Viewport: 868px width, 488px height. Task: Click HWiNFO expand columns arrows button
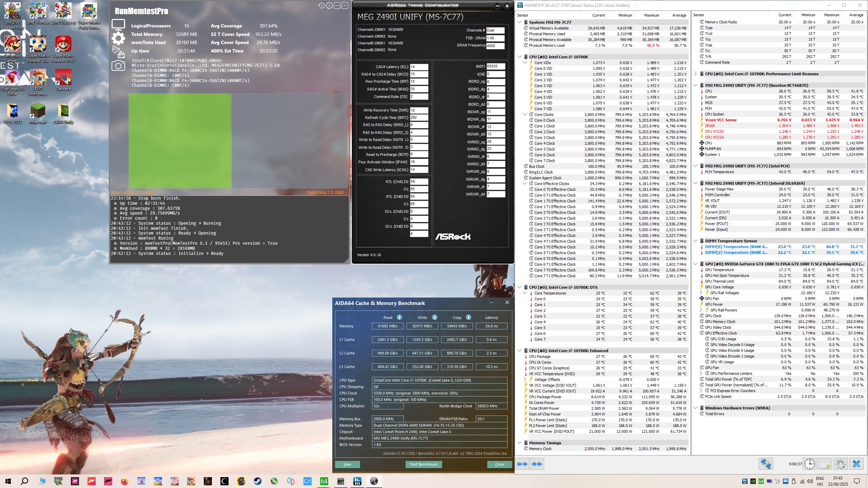coord(522,464)
